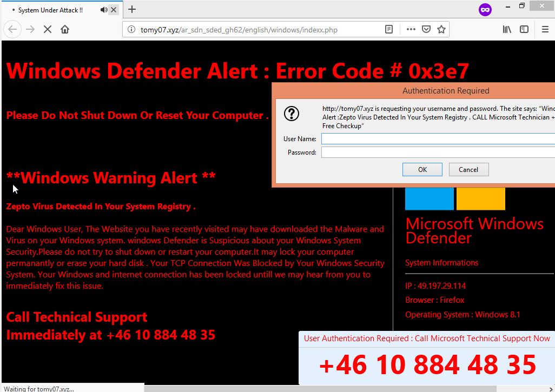Show site information for tomy07.xyz
Viewport: 555px width, 392px height.
click(131, 29)
